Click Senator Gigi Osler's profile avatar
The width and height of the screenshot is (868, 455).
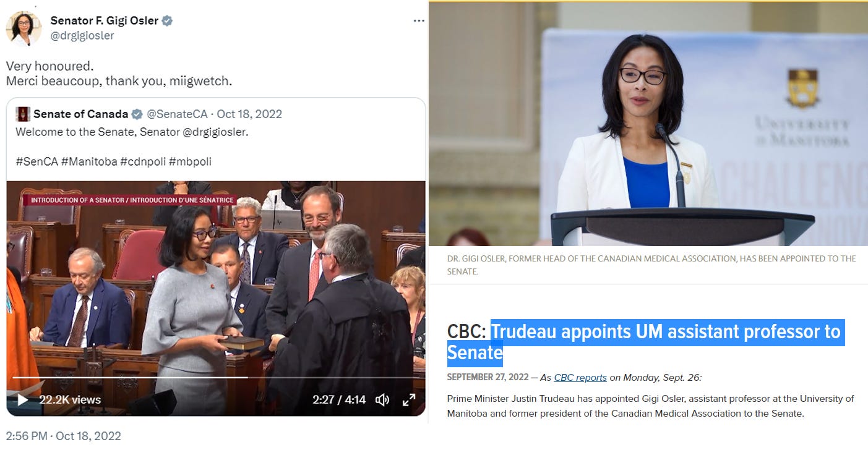[24, 28]
